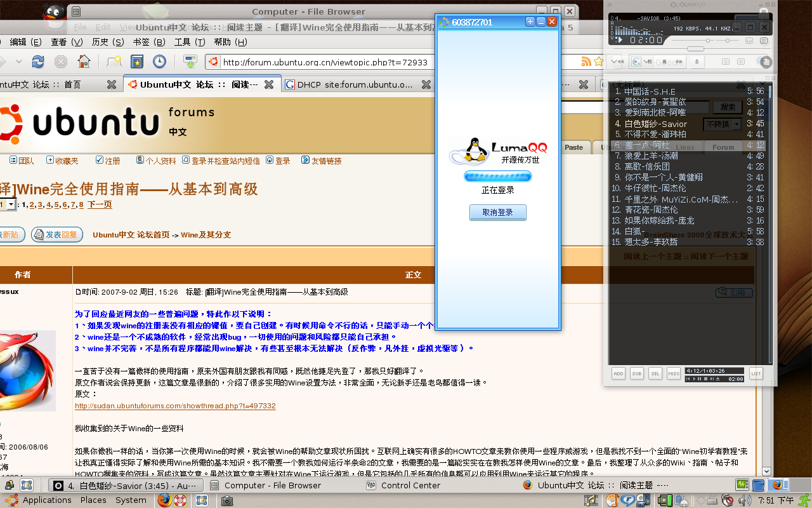Go to page 2 of the thread
Image resolution: width=812 pixels, height=508 pixels.
pyautogui.click(x=32, y=204)
